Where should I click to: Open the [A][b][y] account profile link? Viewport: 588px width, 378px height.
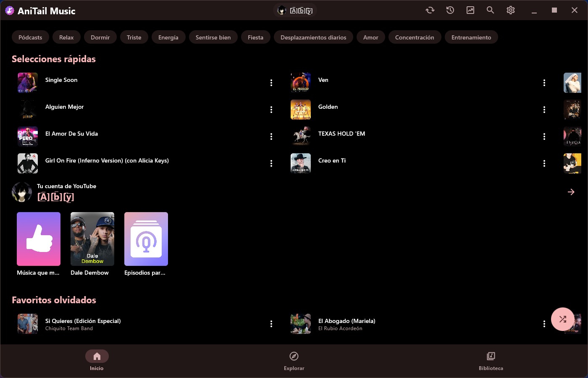(x=56, y=197)
